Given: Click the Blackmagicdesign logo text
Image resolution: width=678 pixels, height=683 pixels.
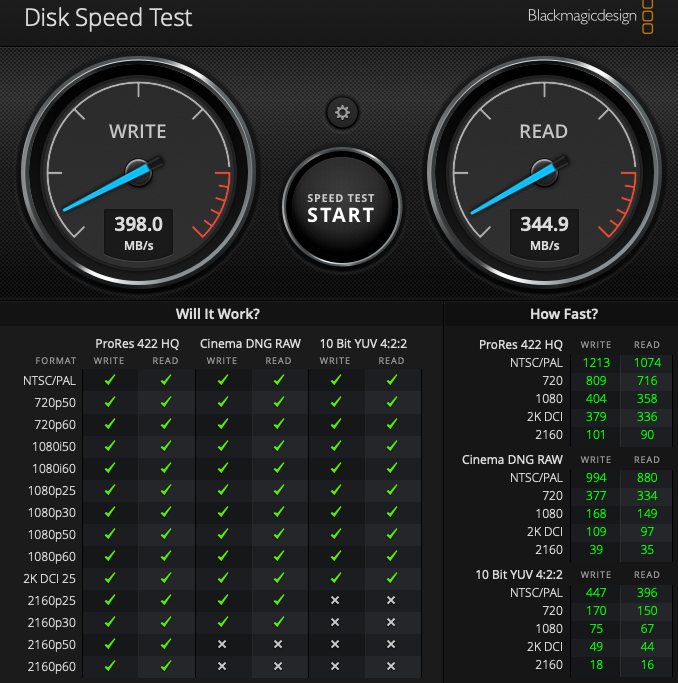Looking at the screenshot, I should 581,16.
